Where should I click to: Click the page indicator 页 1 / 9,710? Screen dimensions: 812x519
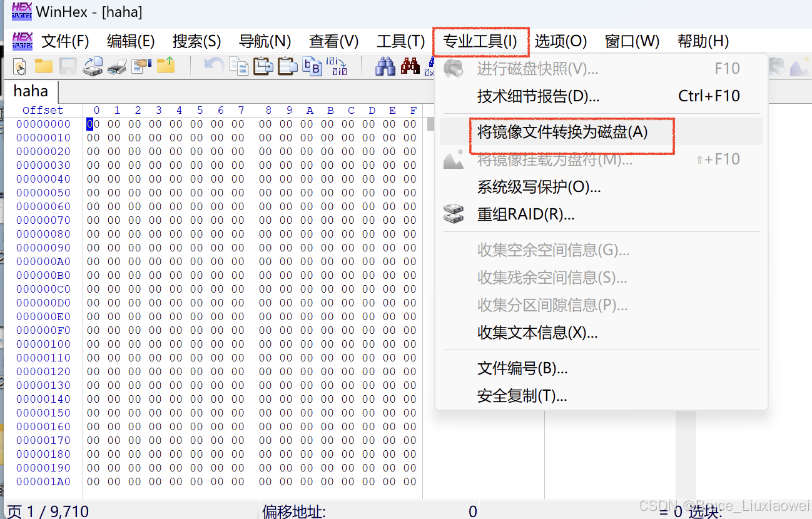[x=48, y=511]
